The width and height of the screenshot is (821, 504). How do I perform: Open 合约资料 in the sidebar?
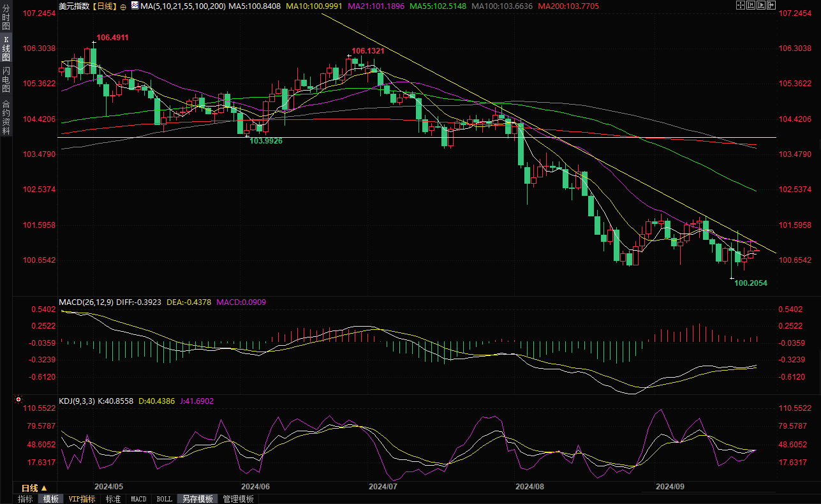point(6,117)
